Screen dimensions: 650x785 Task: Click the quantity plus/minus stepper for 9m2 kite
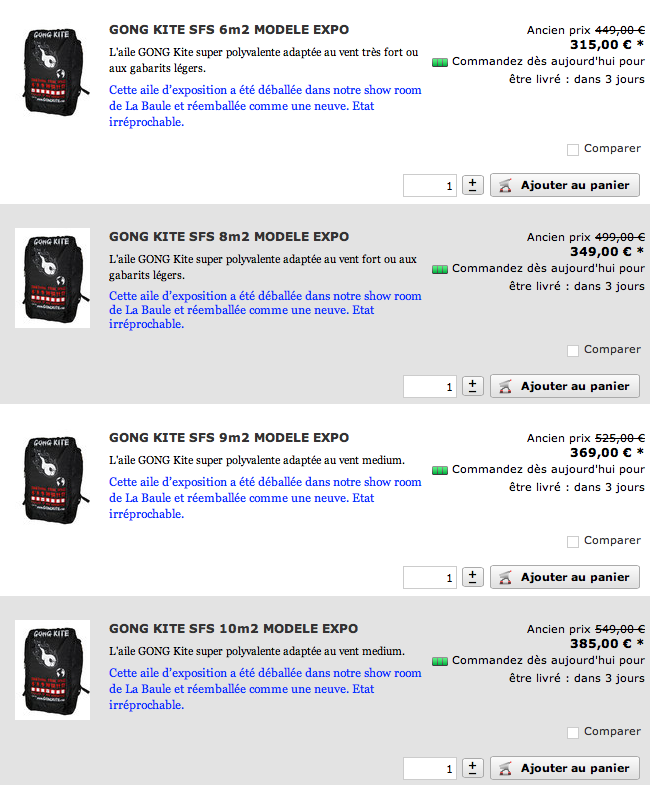tap(472, 577)
